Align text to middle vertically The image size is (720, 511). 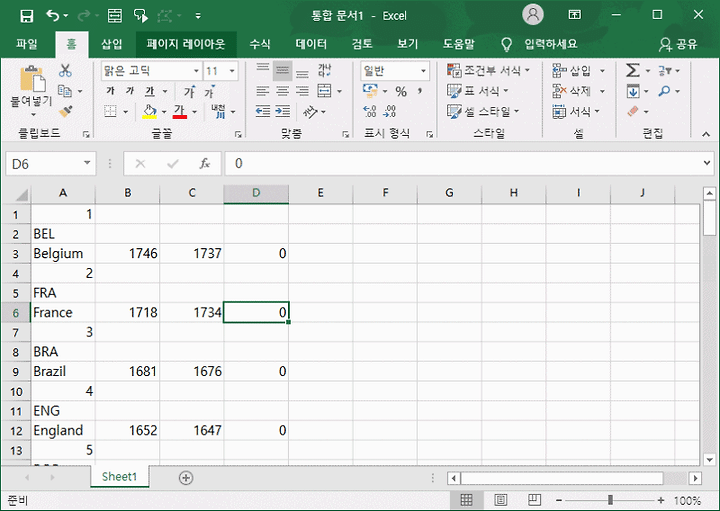click(282, 71)
